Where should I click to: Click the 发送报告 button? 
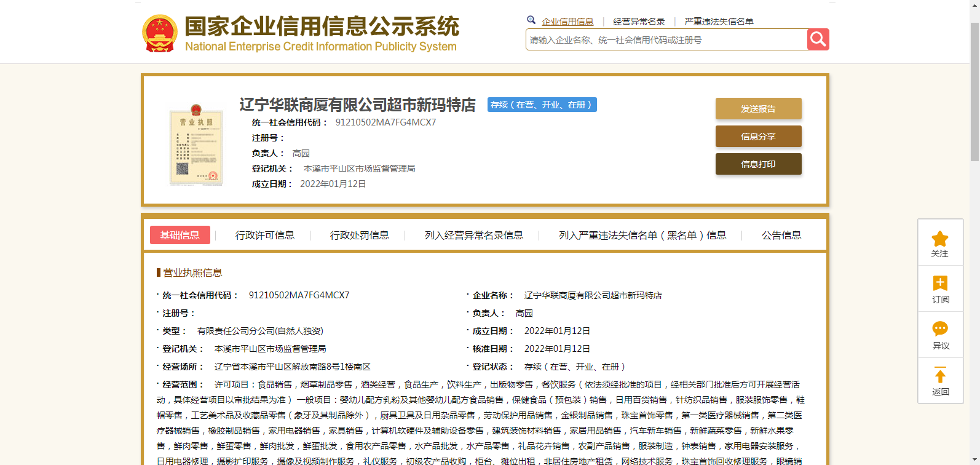758,108
